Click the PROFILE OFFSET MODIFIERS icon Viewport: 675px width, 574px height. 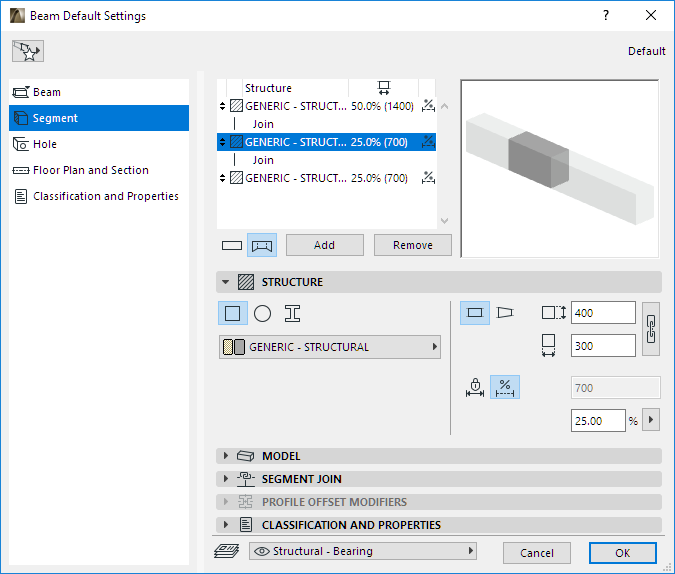pos(245,502)
